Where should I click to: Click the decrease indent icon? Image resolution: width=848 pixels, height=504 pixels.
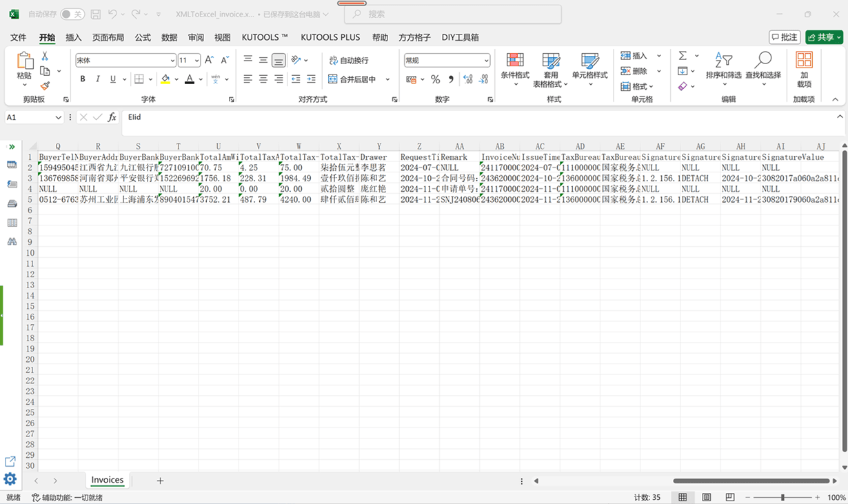[296, 79]
